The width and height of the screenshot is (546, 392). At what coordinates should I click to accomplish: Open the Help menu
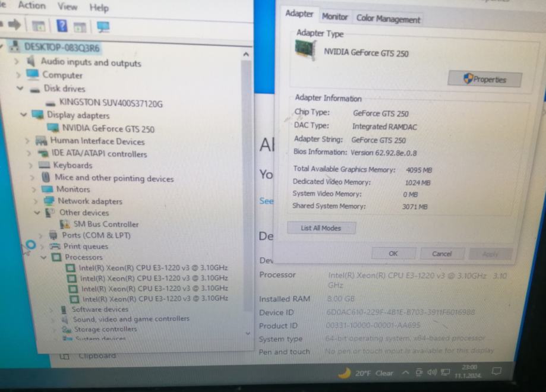[x=99, y=7]
